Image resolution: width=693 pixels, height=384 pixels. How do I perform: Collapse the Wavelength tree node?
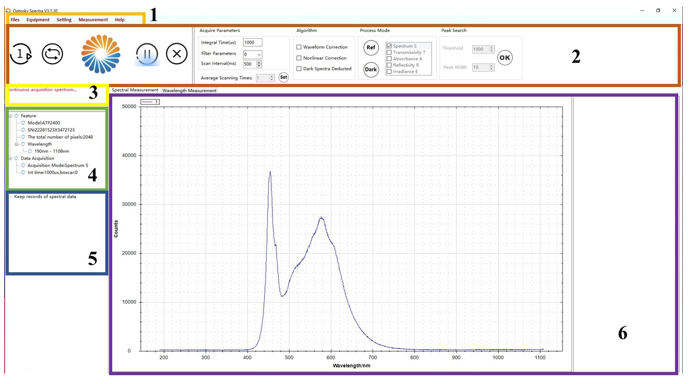[17, 144]
